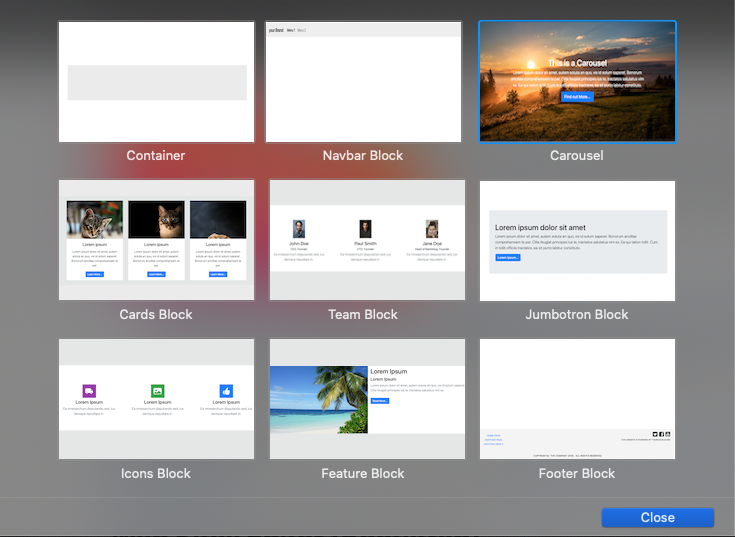Click Paul Smith's portrait in Team Block
Viewport: 735px width, 537px height.
click(365, 228)
